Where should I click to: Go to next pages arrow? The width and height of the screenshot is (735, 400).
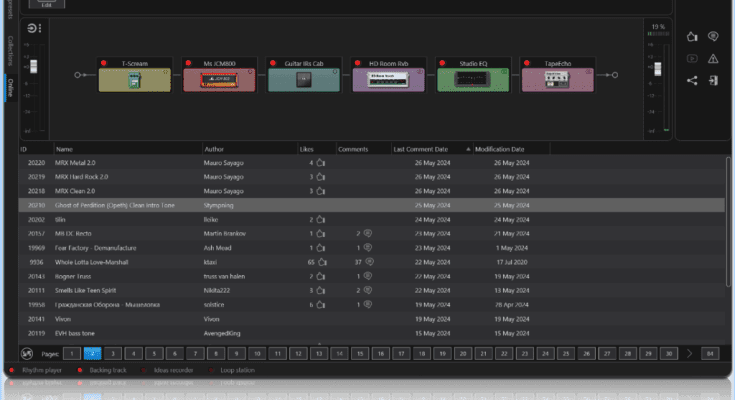click(689, 353)
